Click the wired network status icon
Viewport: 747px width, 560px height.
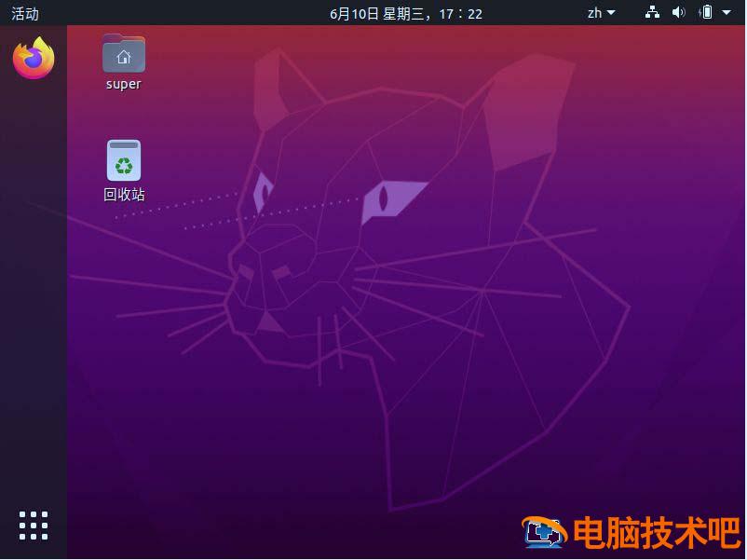[x=652, y=12]
